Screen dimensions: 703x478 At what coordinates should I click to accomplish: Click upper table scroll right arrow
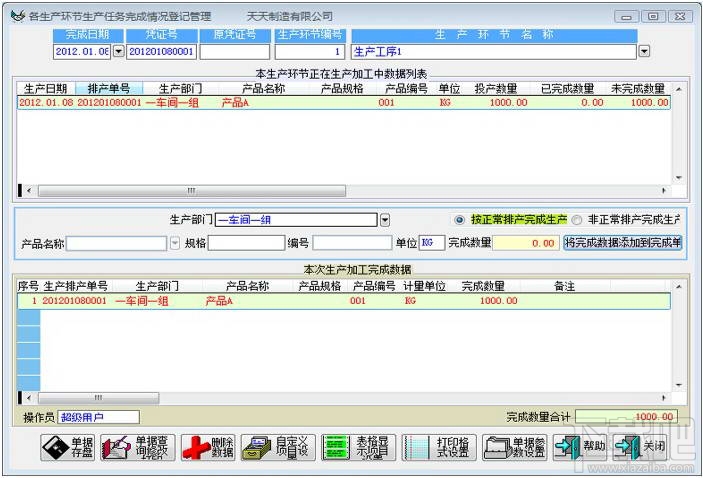tap(664, 191)
